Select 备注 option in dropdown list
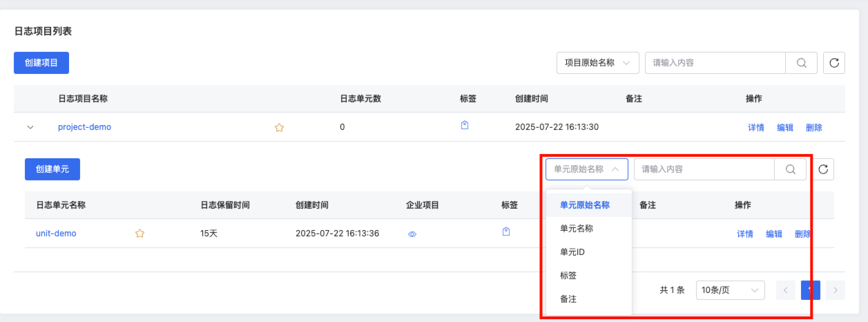868x322 pixels. (588, 299)
